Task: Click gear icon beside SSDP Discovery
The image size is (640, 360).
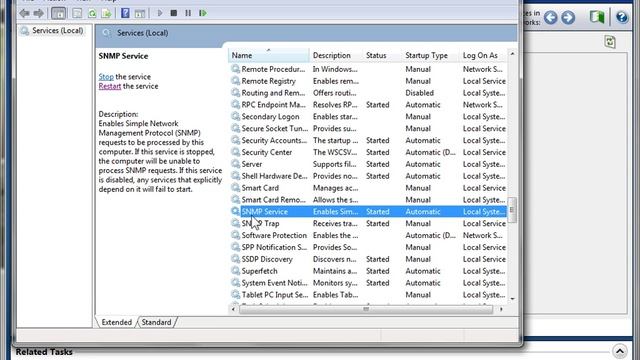Action: [236, 258]
